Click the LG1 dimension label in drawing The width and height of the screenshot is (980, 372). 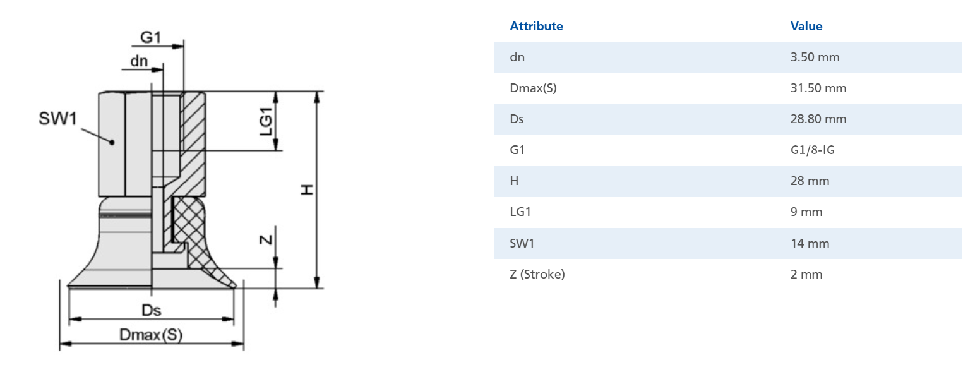(x=266, y=121)
